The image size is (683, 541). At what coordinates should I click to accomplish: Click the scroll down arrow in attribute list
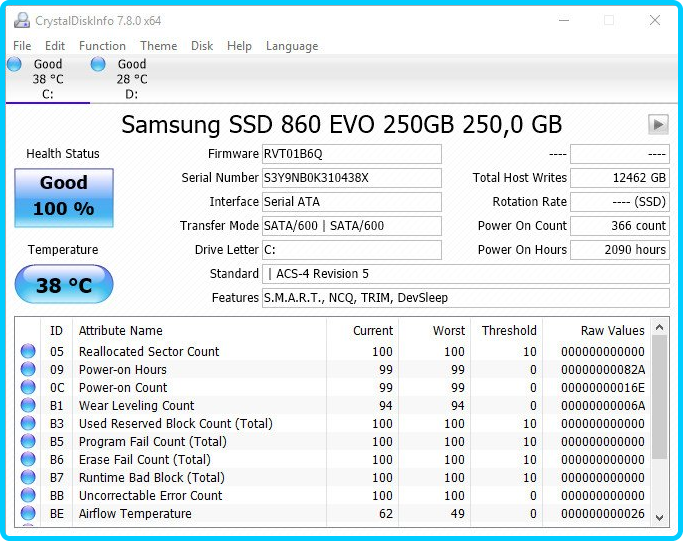pyautogui.click(x=659, y=517)
